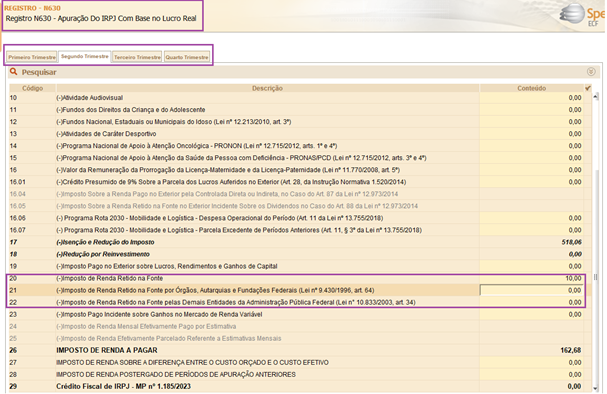Click value cell for row 28
The height and width of the screenshot is (394, 607).
click(x=532, y=374)
